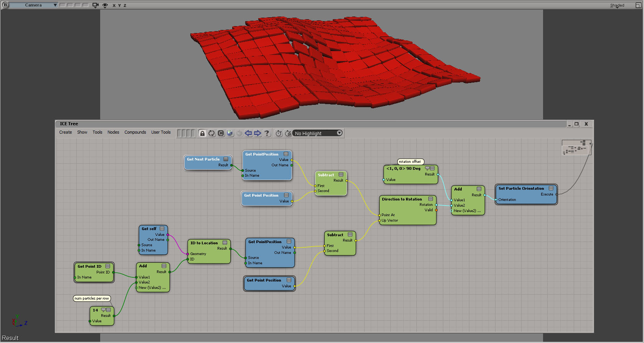The image size is (644, 343).
Task: Select the Direction to Rotation node
Action: tap(402, 199)
